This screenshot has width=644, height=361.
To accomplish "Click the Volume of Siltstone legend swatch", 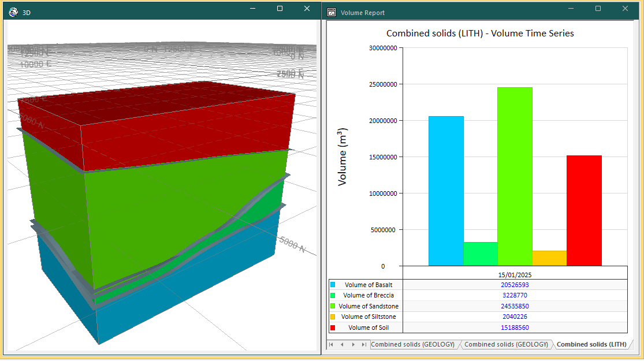I will coord(333,317).
